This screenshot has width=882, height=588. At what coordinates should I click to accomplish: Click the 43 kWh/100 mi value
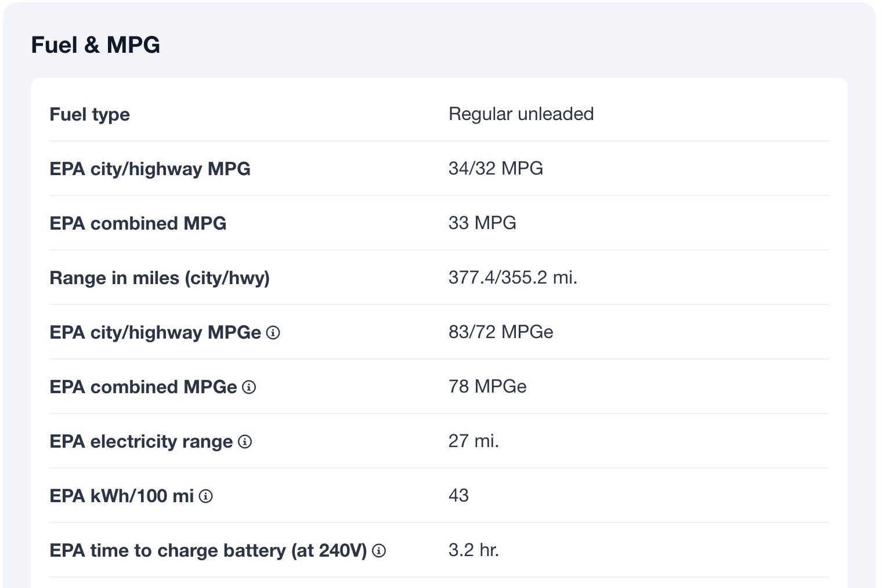tap(458, 496)
